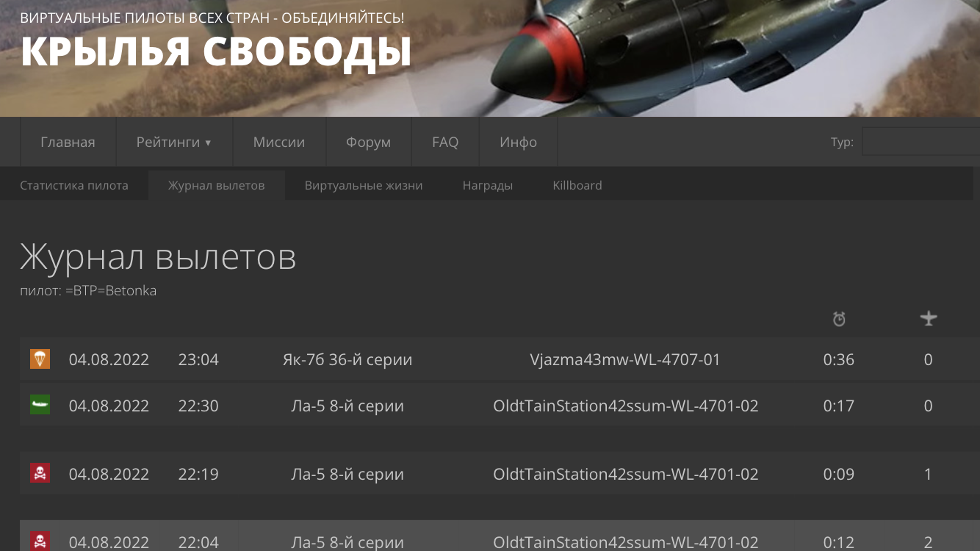Expand the Рейтинги dropdown menu
The image size is (980, 551).
click(x=174, y=142)
